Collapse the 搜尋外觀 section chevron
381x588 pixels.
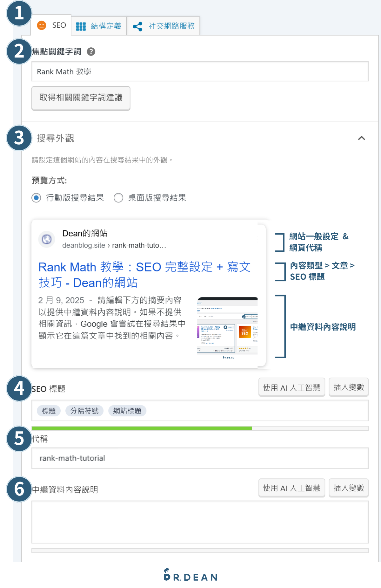click(x=361, y=138)
